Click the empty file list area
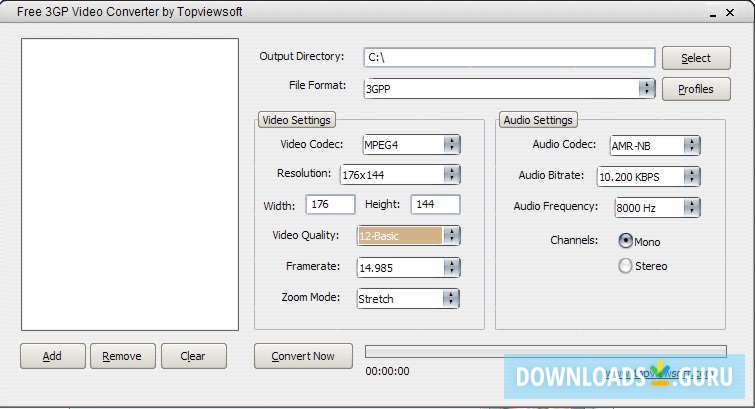 (x=130, y=185)
